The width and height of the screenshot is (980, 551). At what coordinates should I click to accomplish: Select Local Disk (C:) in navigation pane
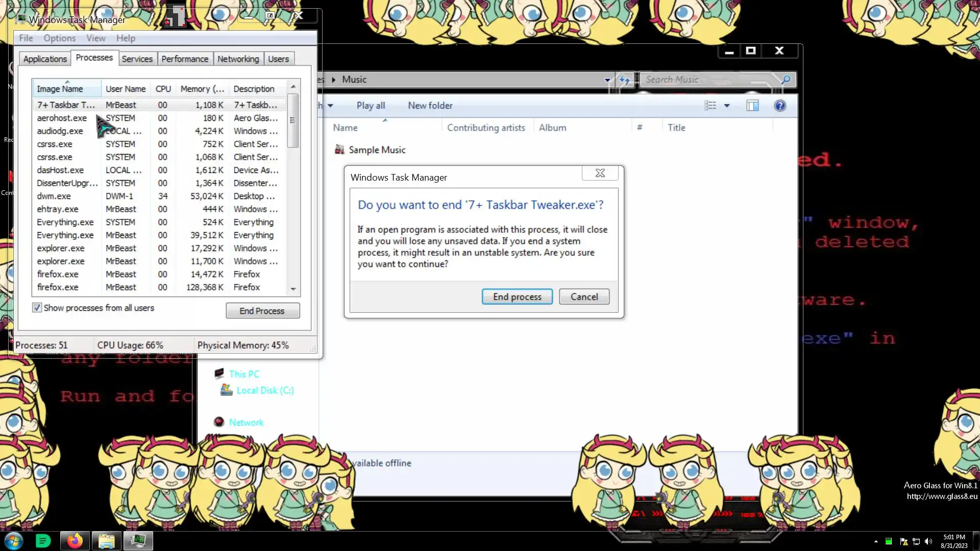click(x=264, y=390)
